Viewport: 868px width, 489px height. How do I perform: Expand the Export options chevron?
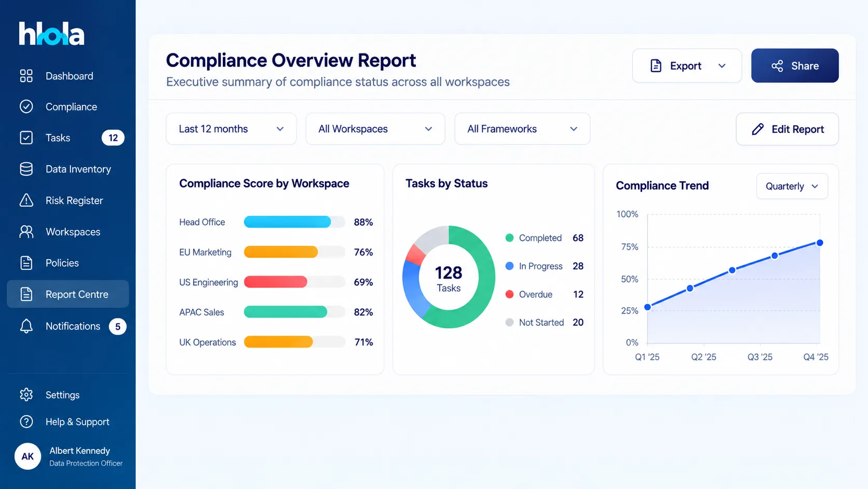[x=722, y=66]
